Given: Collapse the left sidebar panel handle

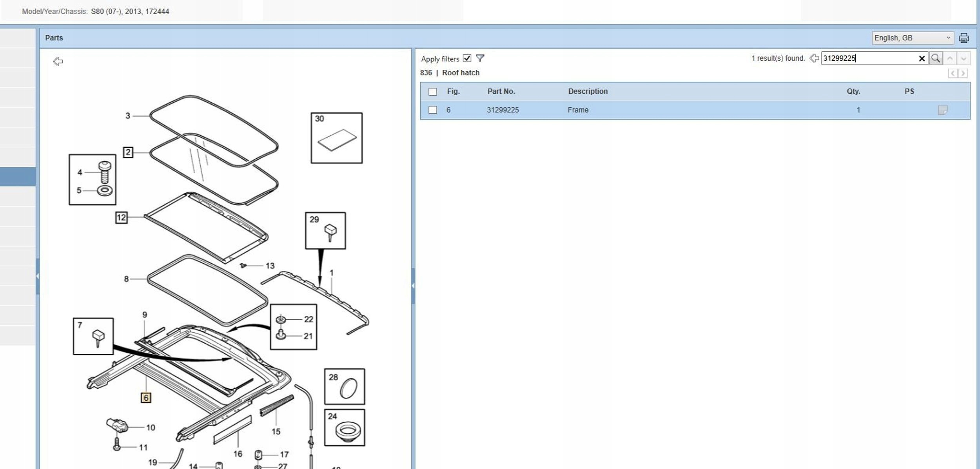Looking at the screenshot, I should (x=37, y=276).
